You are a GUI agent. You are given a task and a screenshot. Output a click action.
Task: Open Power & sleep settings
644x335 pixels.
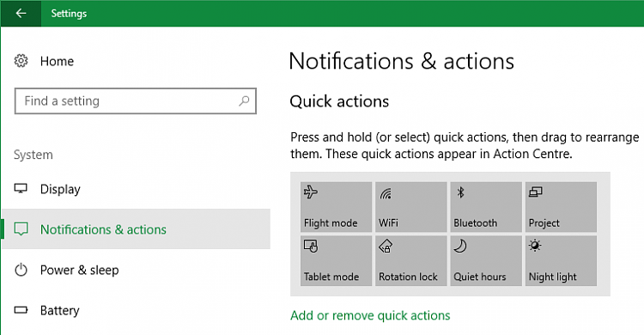[x=136, y=270]
